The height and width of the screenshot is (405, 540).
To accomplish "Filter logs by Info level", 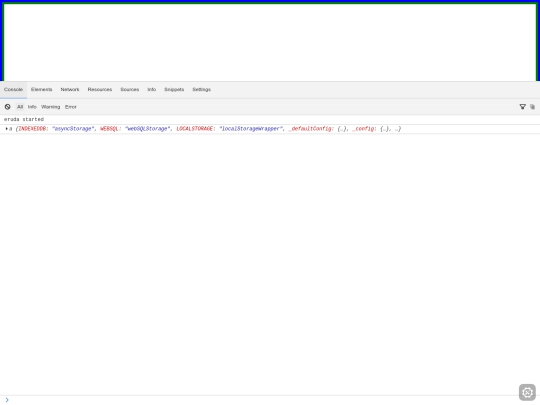I will pos(32,107).
